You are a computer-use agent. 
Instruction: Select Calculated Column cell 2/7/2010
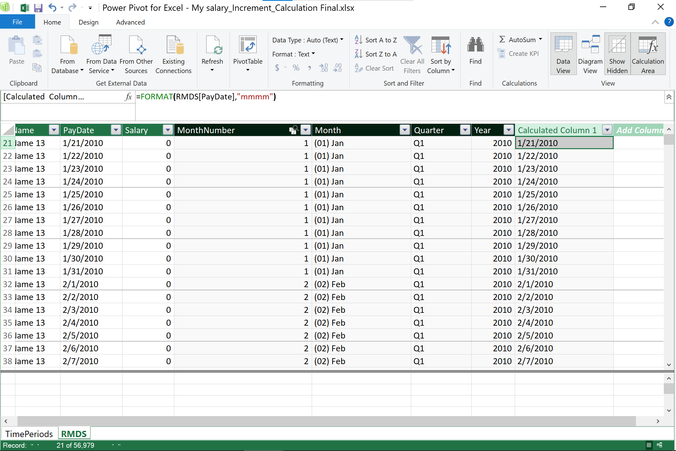(564, 361)
